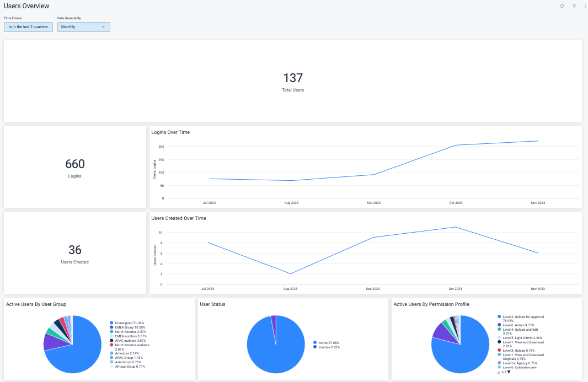
Task: Click the Users Overview title
Action: coord(26,6)
